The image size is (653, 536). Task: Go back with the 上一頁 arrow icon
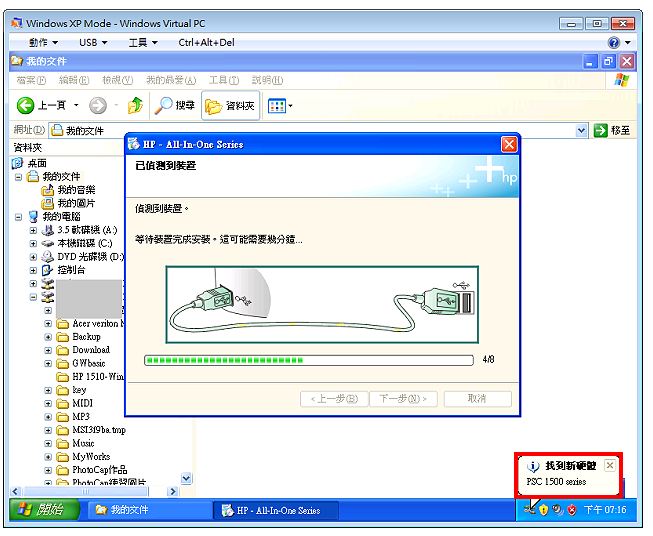25,105
